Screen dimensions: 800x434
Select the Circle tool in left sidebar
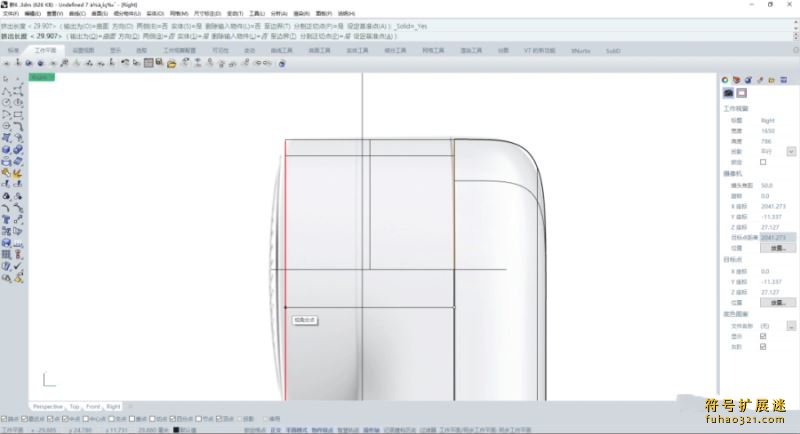(x=6, y=103)
